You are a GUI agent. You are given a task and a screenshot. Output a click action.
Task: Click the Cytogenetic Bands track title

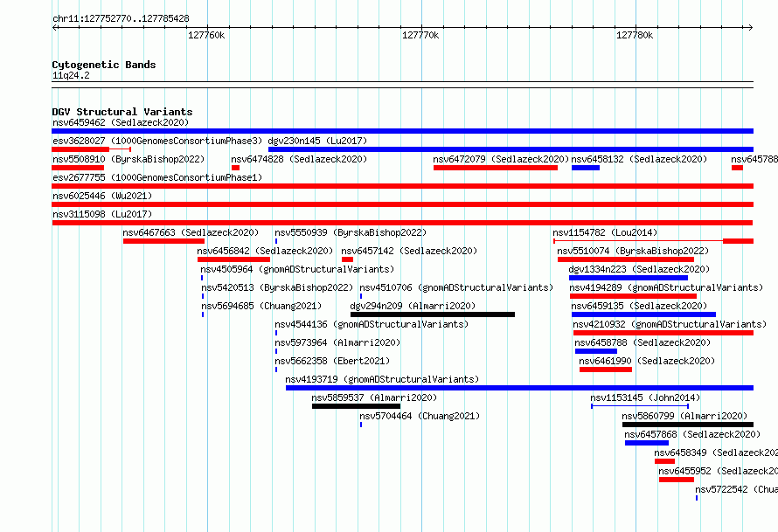click(104, 65)
